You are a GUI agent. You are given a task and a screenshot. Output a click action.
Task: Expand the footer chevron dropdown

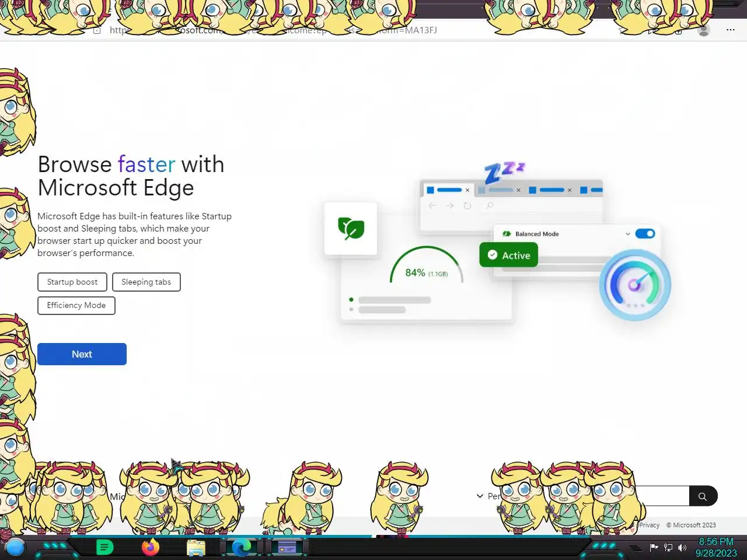click(480, 496)
